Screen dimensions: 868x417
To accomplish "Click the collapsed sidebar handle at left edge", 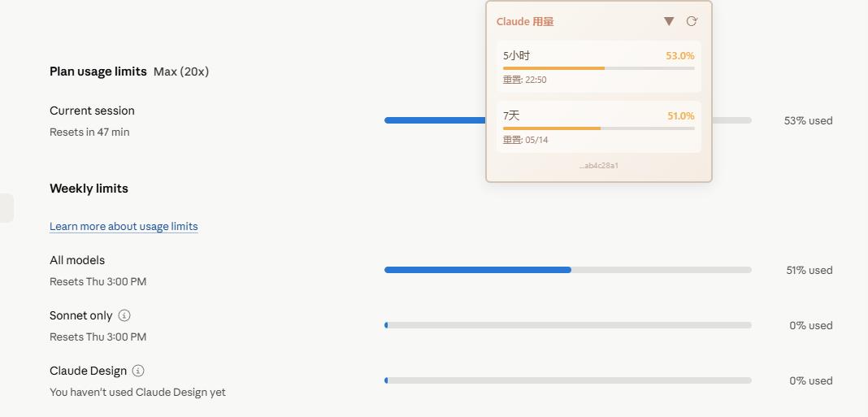I will 7,208.
